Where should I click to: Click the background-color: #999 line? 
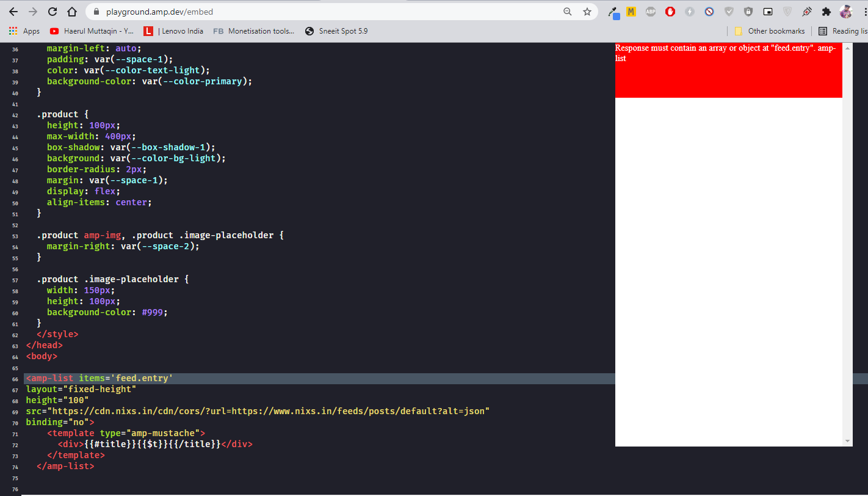(107, 312)
